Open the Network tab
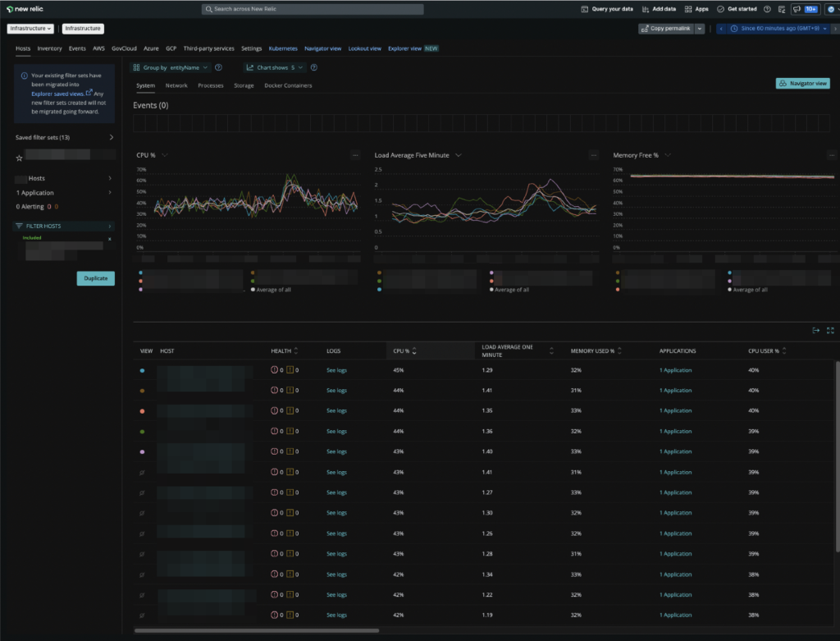840x641 pixels. [176, 85]
